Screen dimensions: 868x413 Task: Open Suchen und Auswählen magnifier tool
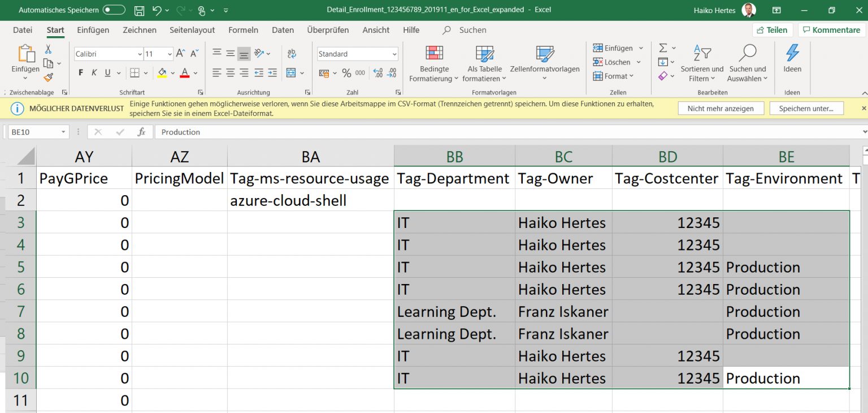(x=747, y=54)
